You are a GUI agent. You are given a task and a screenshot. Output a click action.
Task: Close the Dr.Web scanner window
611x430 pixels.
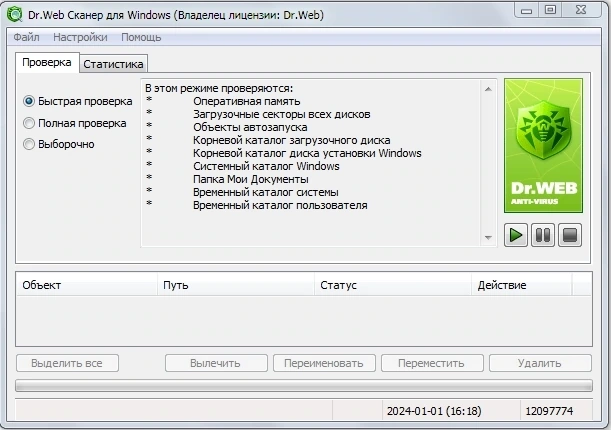tap(581, 10)
